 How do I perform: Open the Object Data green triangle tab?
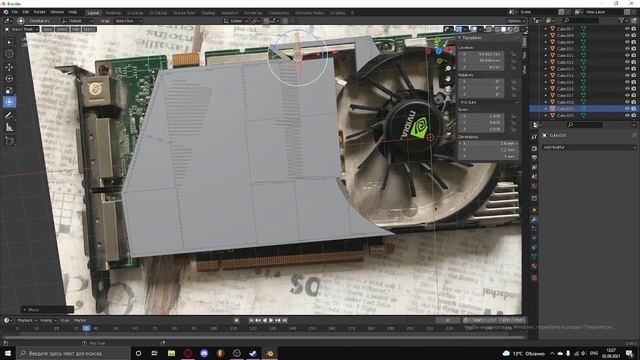(534, 256)
